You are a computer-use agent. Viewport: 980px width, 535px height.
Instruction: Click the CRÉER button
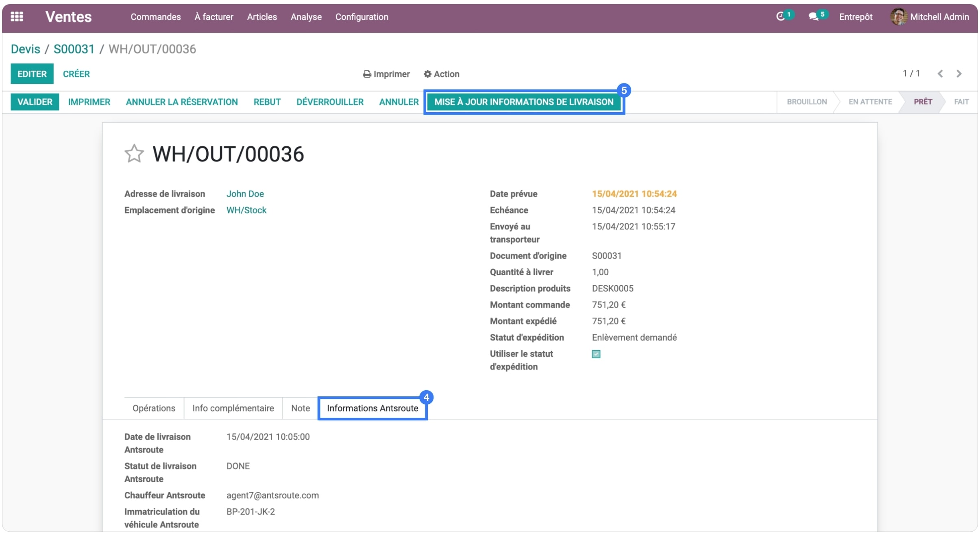76,74
